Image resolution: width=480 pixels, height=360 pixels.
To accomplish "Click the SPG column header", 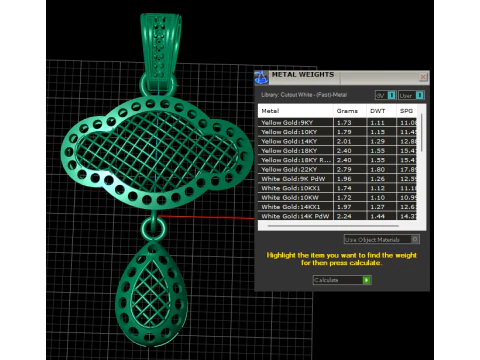I will pyautogui.click(x=406, y=111).
